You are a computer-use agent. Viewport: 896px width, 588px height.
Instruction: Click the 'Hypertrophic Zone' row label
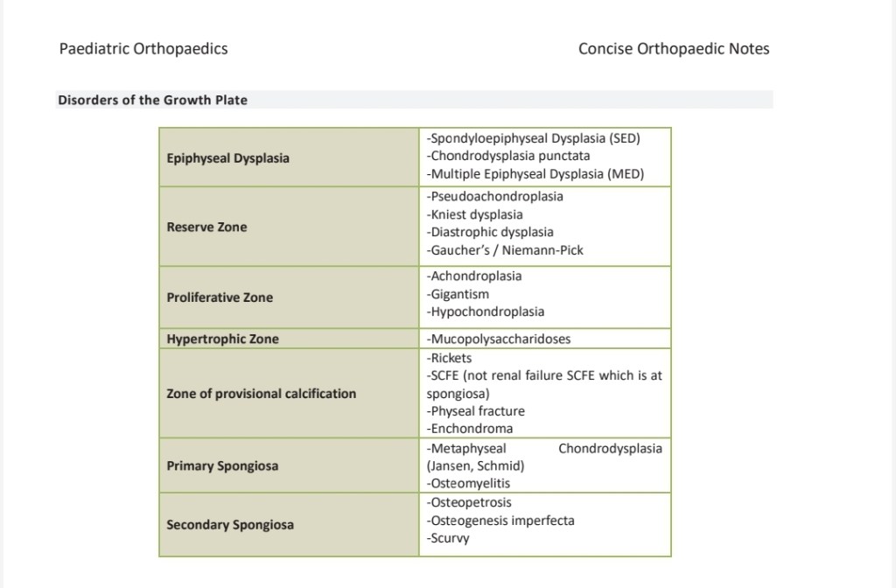pyautogui.click(x=222, y=339)
